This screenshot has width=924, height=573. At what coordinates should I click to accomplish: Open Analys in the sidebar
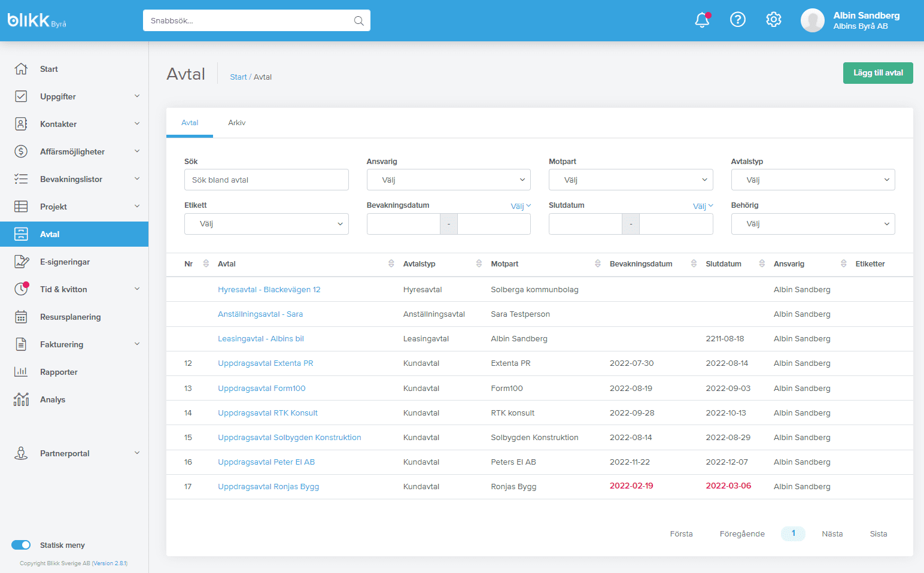point(53,399)
